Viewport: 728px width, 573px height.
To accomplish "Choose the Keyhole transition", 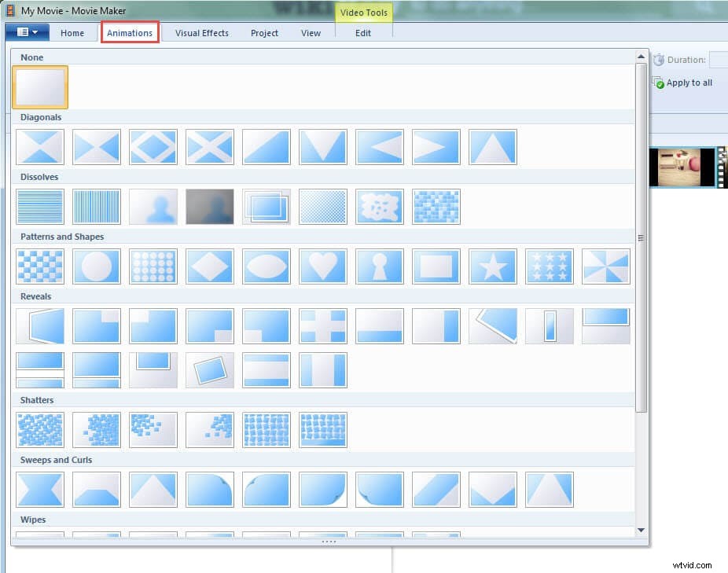I will click(380, 266).
